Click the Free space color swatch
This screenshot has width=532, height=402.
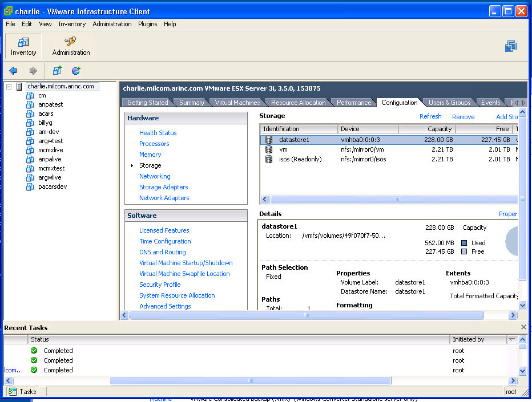464,252
